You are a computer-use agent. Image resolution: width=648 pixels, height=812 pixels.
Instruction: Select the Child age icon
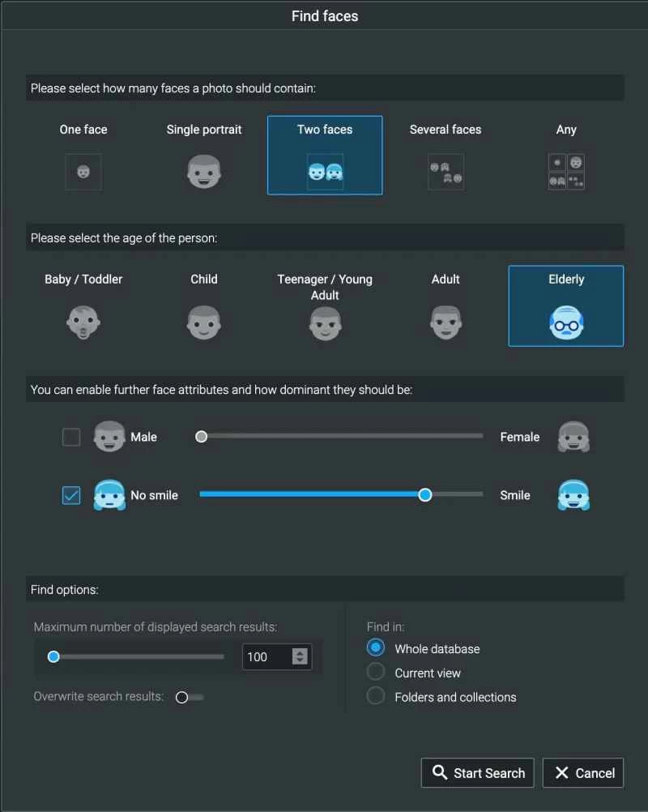click(204, 323)
